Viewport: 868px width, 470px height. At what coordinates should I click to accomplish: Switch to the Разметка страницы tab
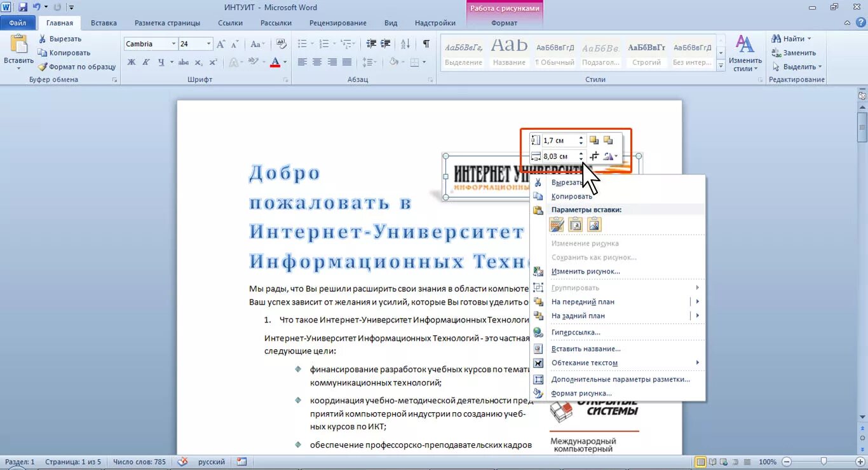click(167, 23)
